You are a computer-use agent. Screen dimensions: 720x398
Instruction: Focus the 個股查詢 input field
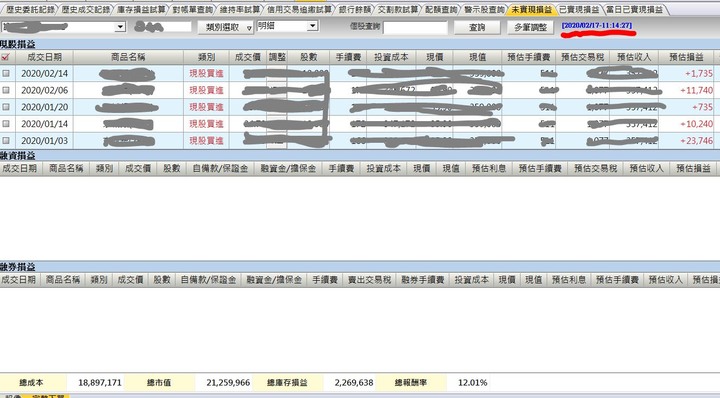pyautogui.click(x=415, y=28)
